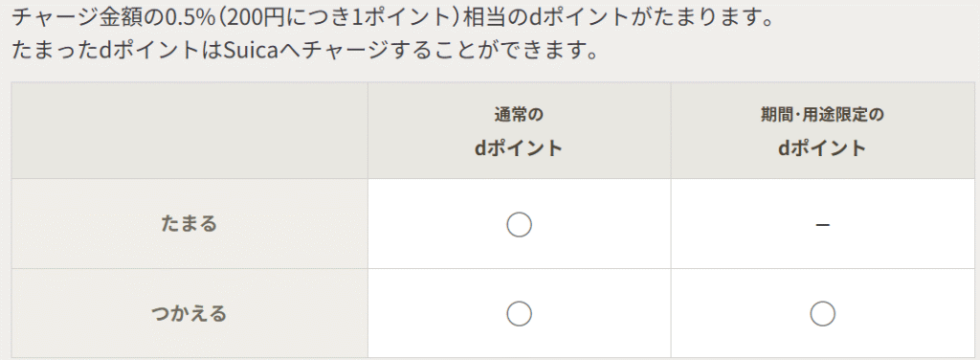Click dポイント text under 通常の header
The height and width of the screenshot is (360, 980).
click(519, 148)
